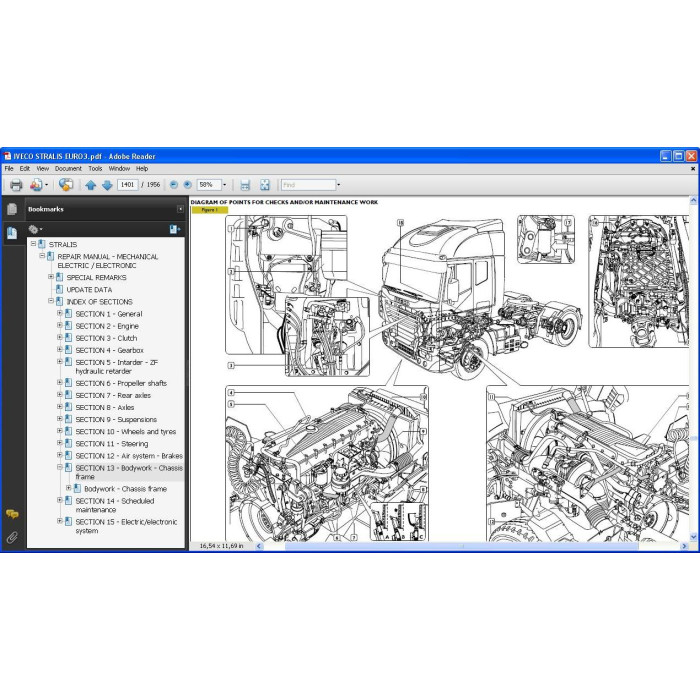
Task: Click the expand current bookmark icon
Action: [x=175, y=229]
